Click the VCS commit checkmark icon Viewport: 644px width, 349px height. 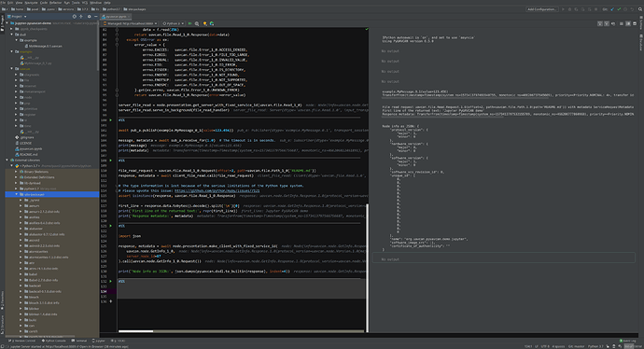click(619, 9)
